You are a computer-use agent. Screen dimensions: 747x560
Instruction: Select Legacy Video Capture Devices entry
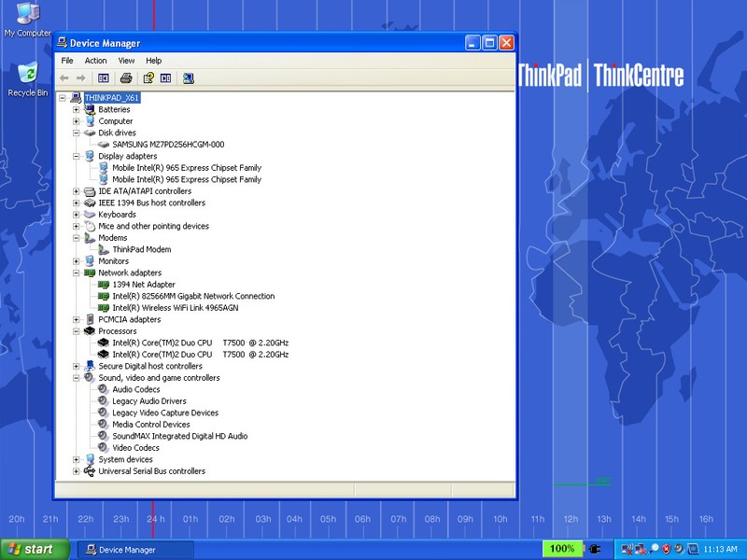point(165,413)
